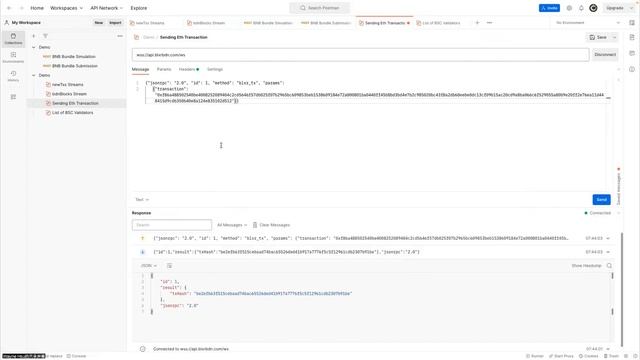Expand the sent blxr_tx message row chevron

tap(608, 238)
